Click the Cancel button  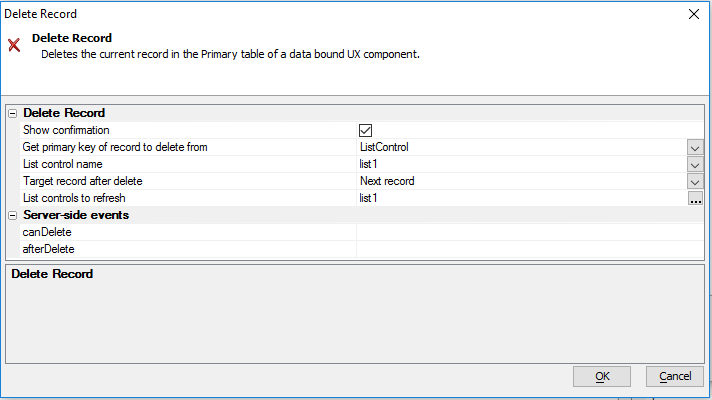tap(675, 376)
